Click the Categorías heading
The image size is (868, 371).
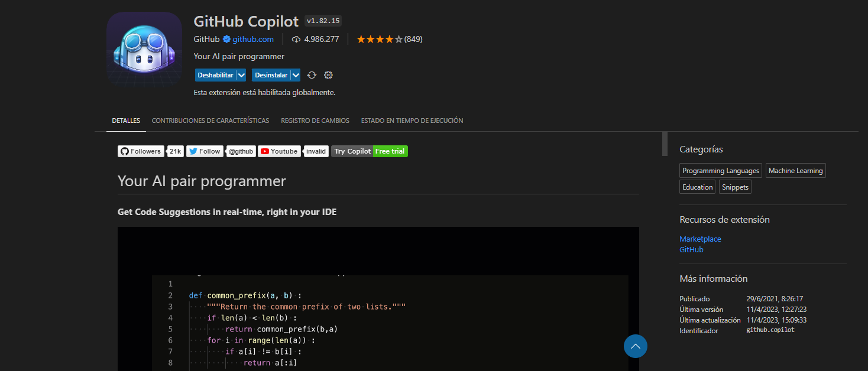(701, 149)
